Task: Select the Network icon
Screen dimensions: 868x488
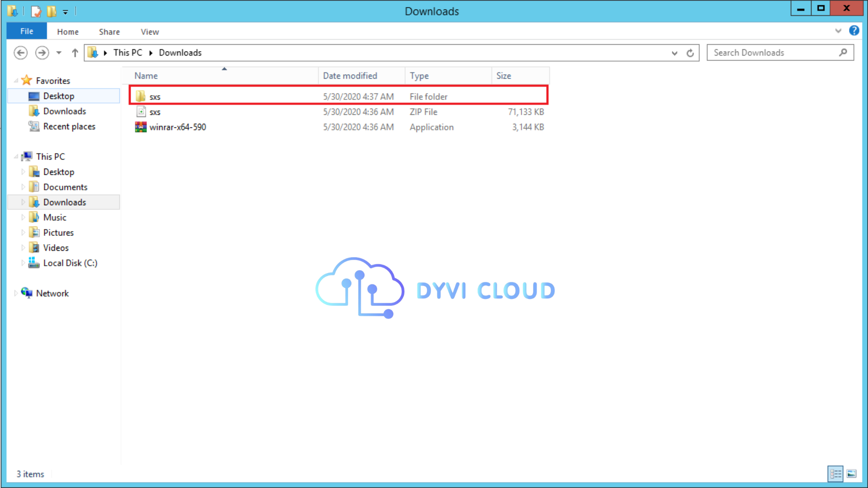Action: click(27, 293)
